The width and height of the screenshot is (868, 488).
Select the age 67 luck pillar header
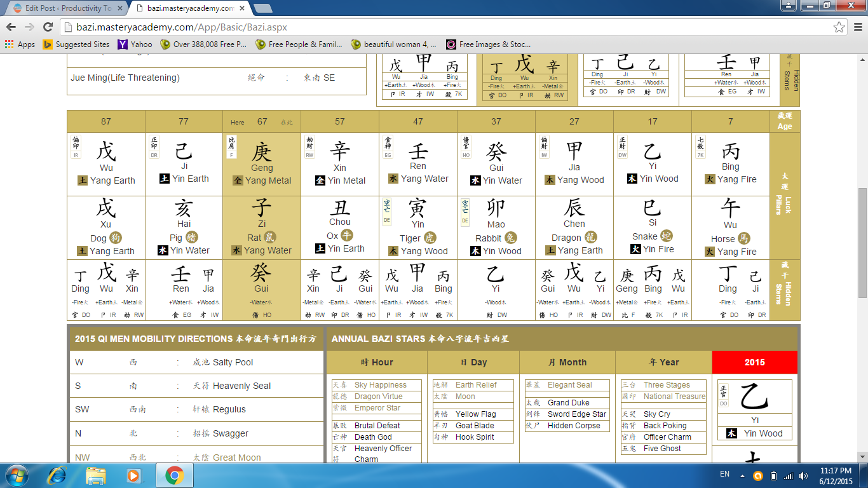[x=262, y=121]
